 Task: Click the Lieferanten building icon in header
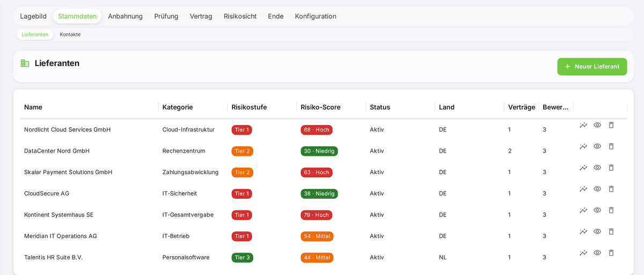pos(25,63)
